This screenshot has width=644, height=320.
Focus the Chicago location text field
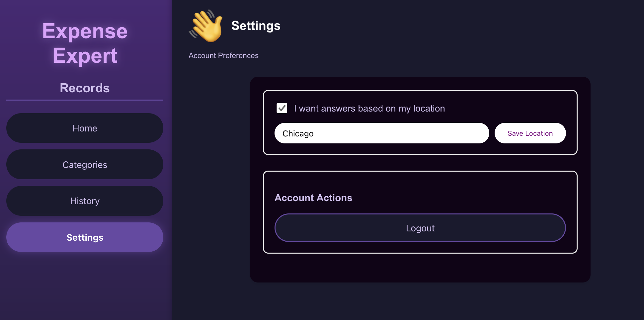pos(382,133)
